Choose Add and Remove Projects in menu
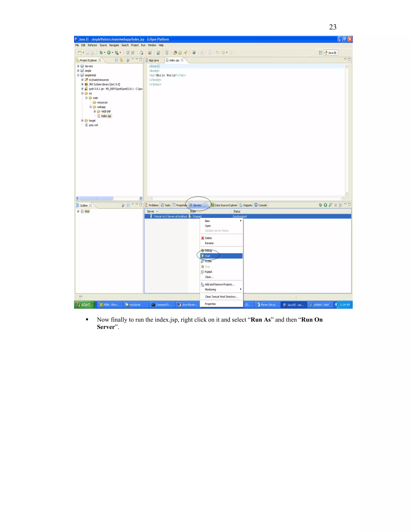 point(221,284)
